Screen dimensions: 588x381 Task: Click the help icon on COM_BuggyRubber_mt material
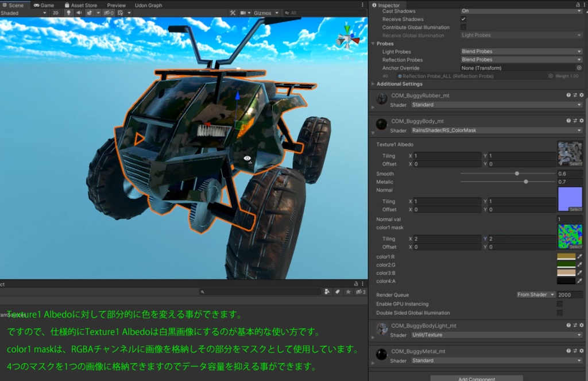tap(568, 95)
